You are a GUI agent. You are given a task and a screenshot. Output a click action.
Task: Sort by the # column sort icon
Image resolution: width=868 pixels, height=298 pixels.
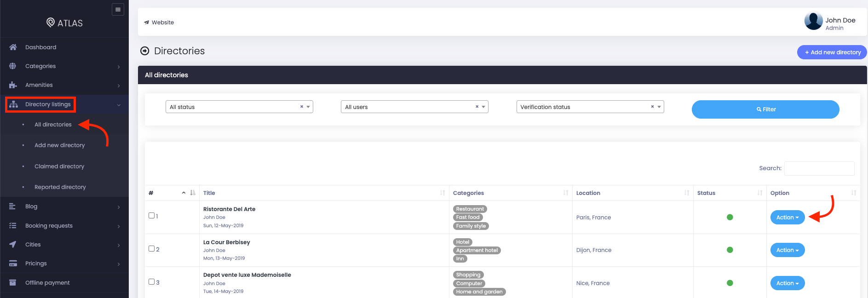(193, 193)
